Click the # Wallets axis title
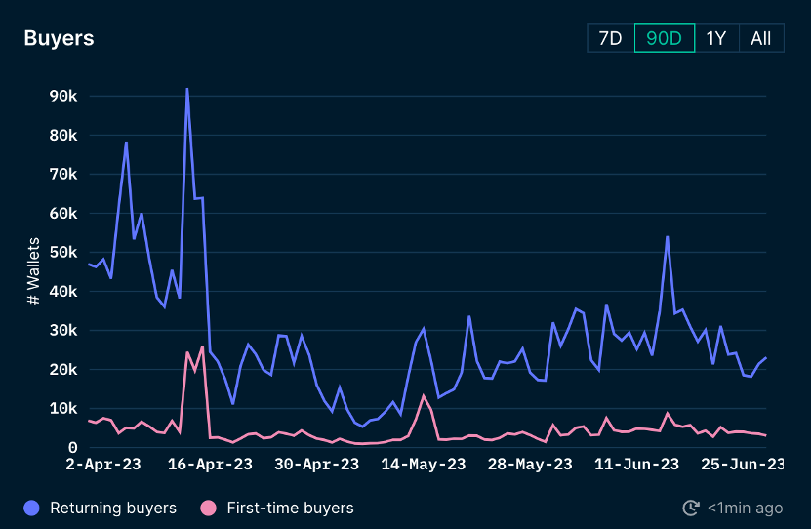Screen dimensions: 812x529 click(33, 271)
